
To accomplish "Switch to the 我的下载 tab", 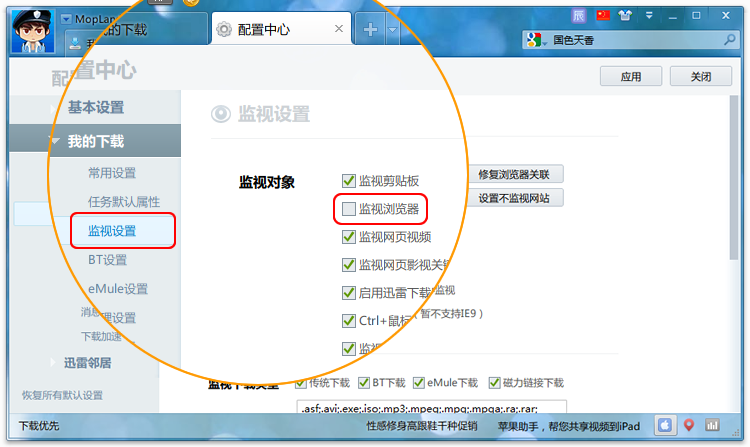I will tap(136, 30).
